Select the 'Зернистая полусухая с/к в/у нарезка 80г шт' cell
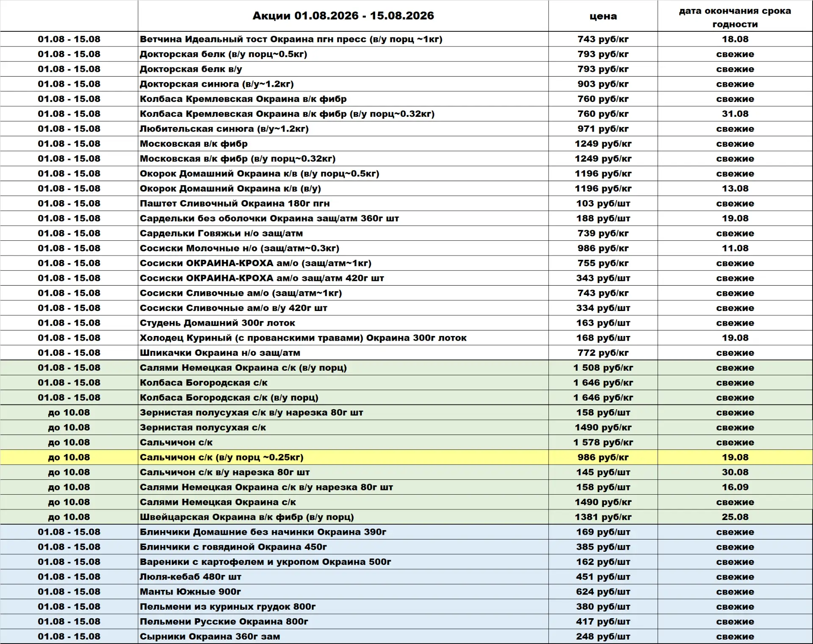This screenshot has width=813, height=644. pyautogui.click(x=343, y=413)
